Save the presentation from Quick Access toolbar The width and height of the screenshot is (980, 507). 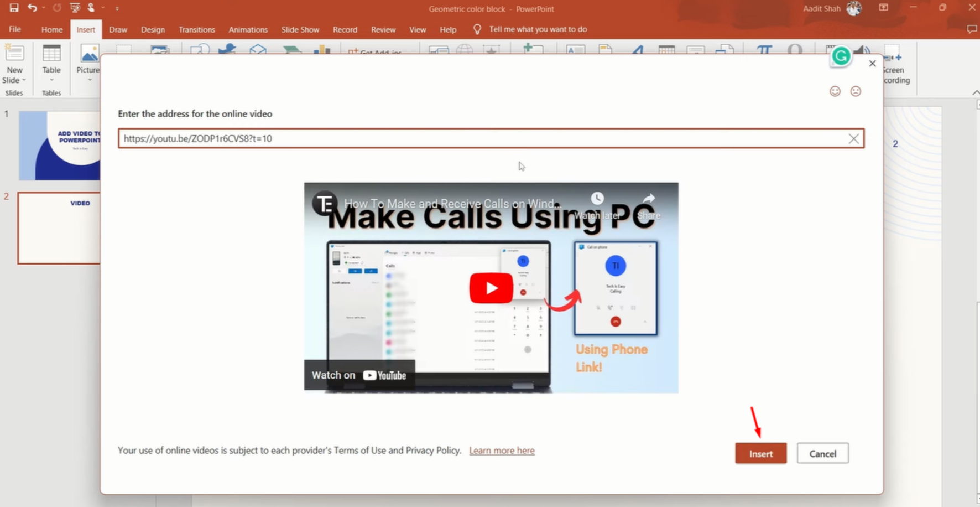coord(14,8)
